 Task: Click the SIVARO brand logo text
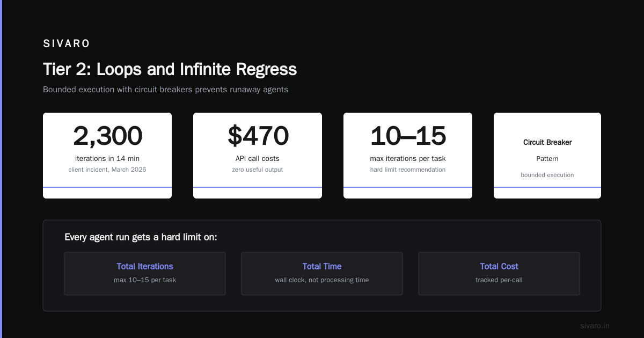[x=67, y=44]
